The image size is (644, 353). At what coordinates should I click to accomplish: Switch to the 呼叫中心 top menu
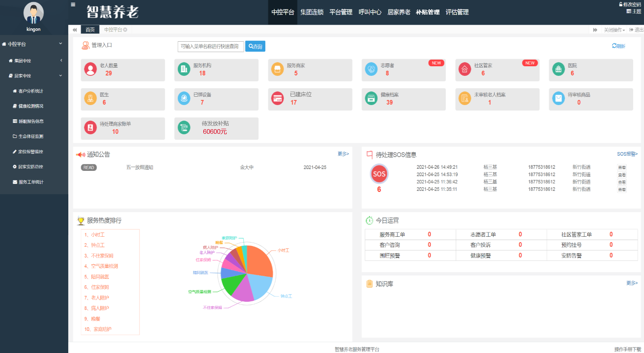pyautogui.click(x=369, y=12)
